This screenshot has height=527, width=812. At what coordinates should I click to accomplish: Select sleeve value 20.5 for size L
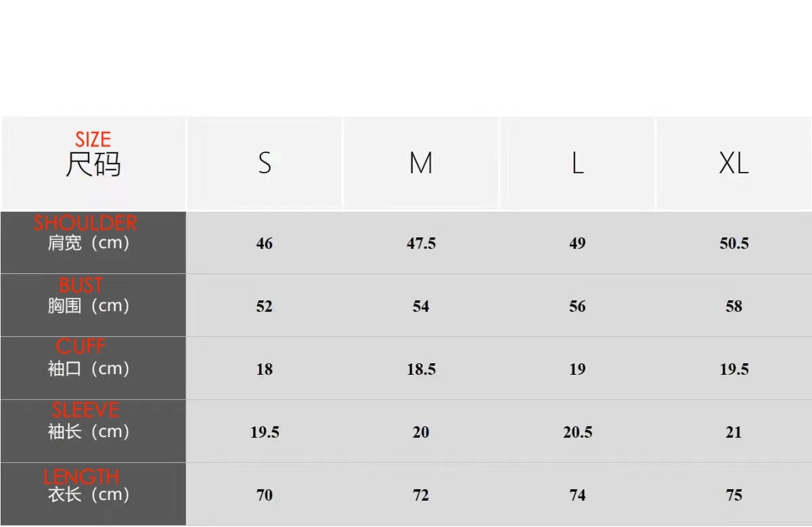click(577, 432)
